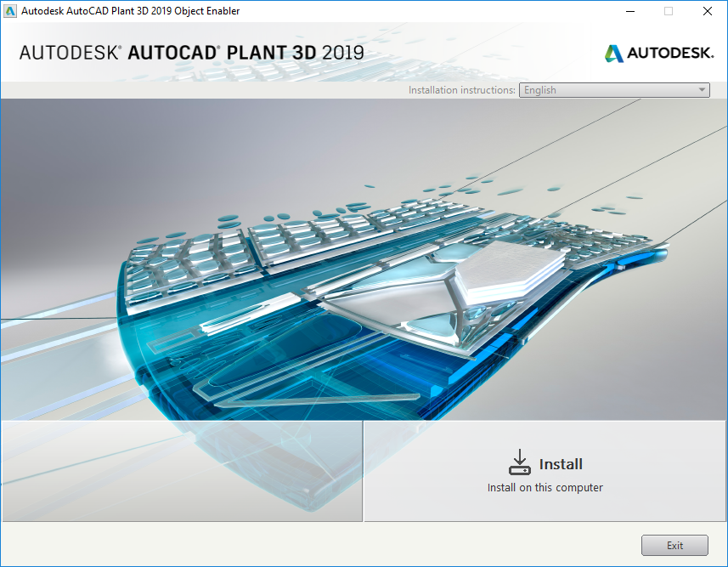Open the Installation instructions language dropdown
The image size is (728, 567).
click(614, 90)
